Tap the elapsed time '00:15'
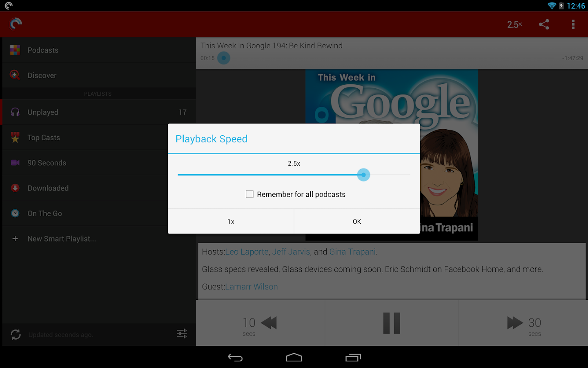This screenshot has height=368, width=588. click(207, 58)
